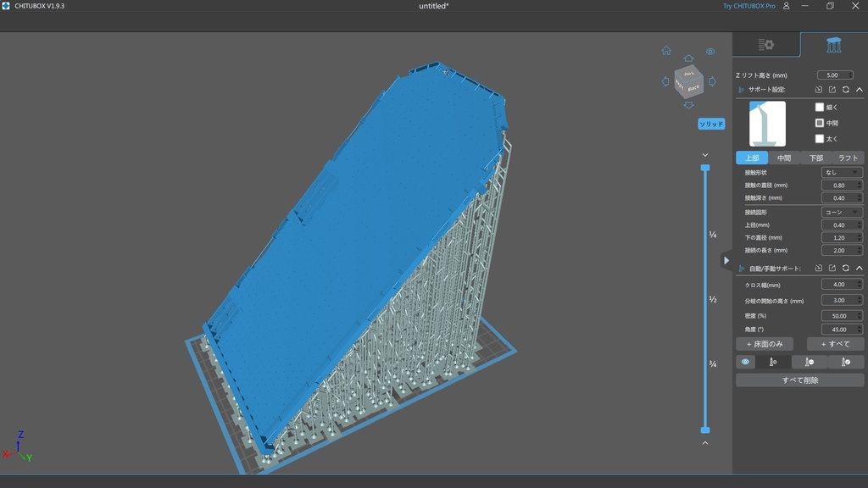Image resolution: width=868 pixels, height=488 pixels.
Task: Collapse the right panel with the triangle arrow
Action: (x=726, y=261)
